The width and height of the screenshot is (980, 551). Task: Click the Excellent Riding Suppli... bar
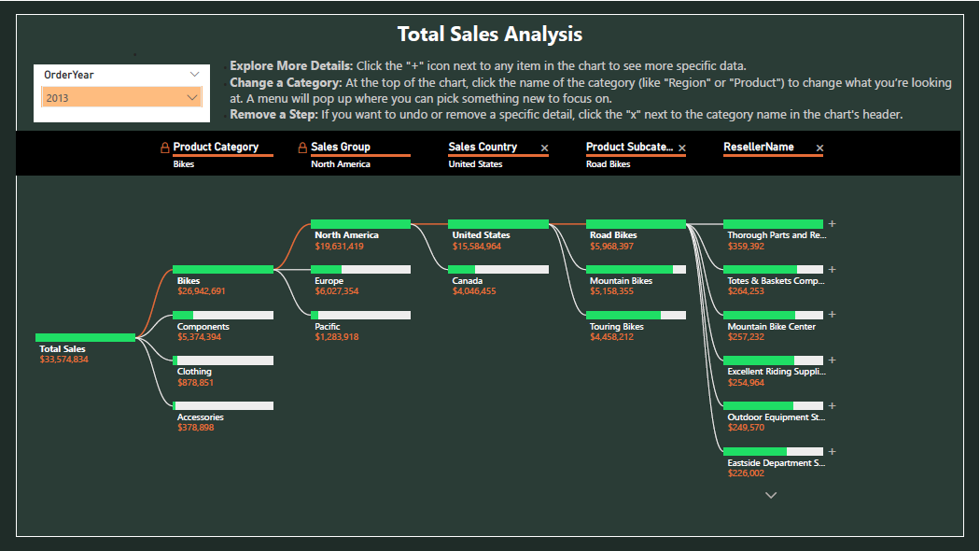click(773, 360)
